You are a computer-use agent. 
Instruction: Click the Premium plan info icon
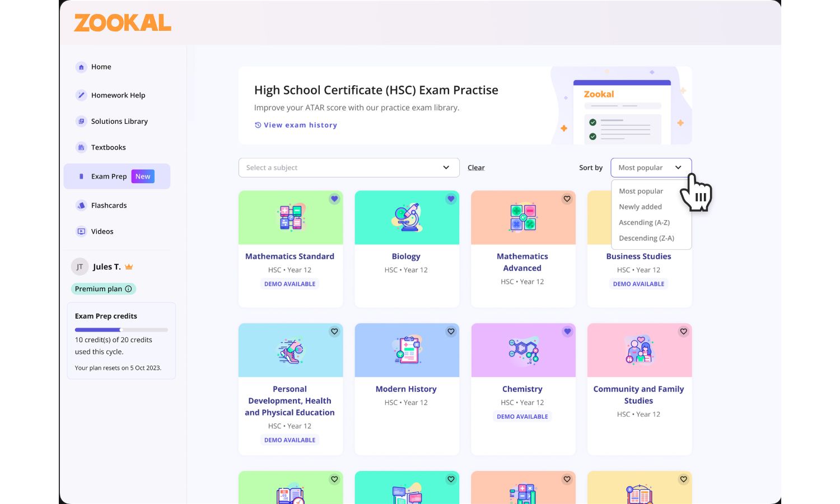tap(128, 289)
